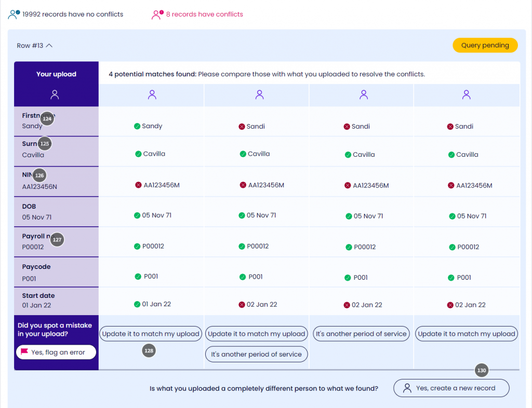Click the green check beside P001 in third match
This screenshot has width=532, height=408.
(347, 278)
